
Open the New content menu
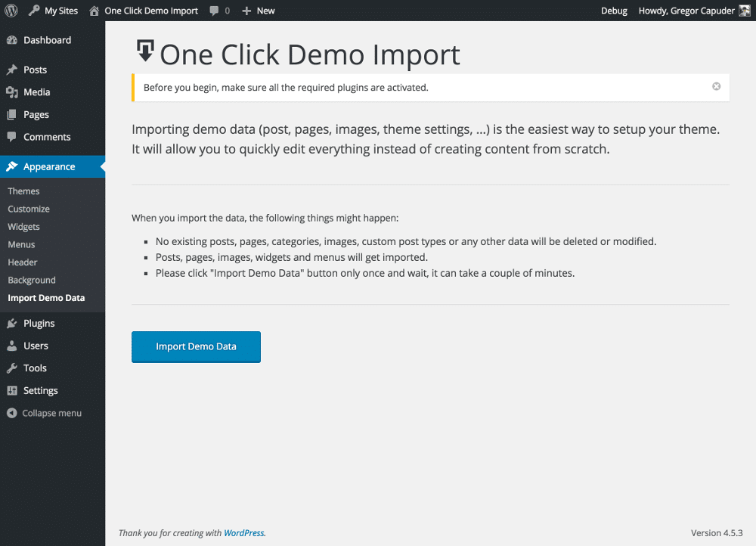(x=265, y=11)
